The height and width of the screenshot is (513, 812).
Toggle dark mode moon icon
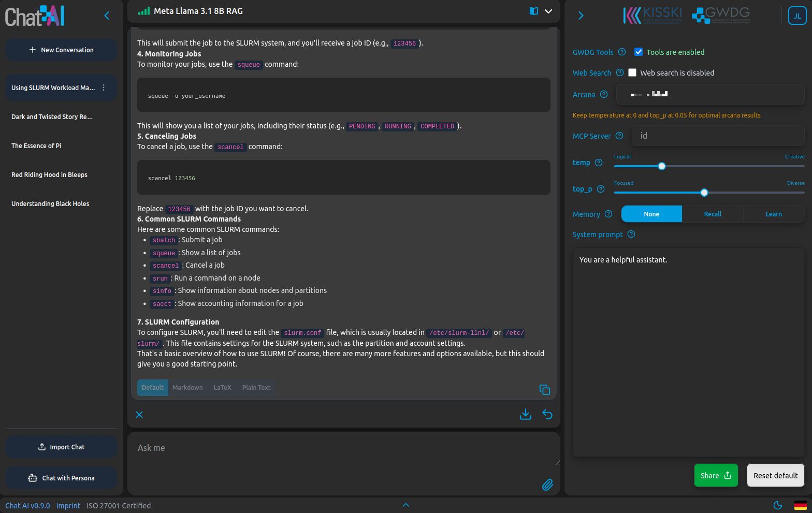tap(777, 505)
